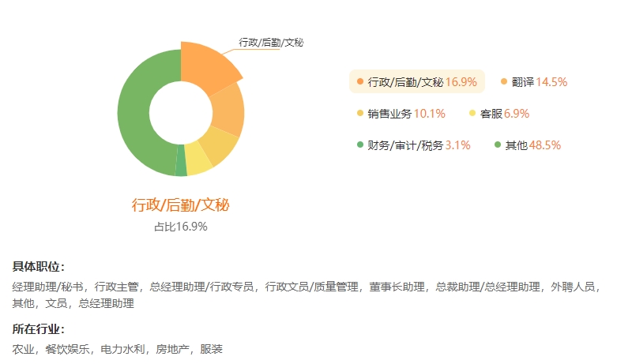
Task: Click the 其他 legend dot
Action: [498, 144]
